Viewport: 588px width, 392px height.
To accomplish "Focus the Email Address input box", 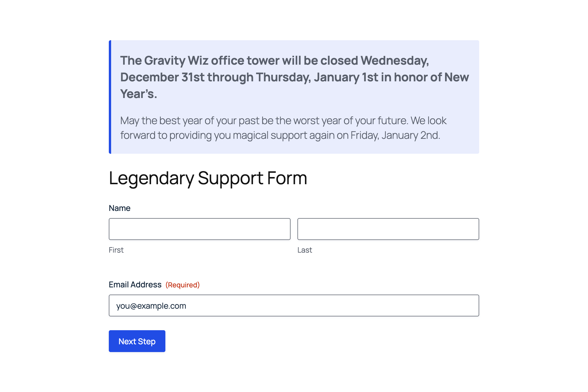I will [294, 305].
